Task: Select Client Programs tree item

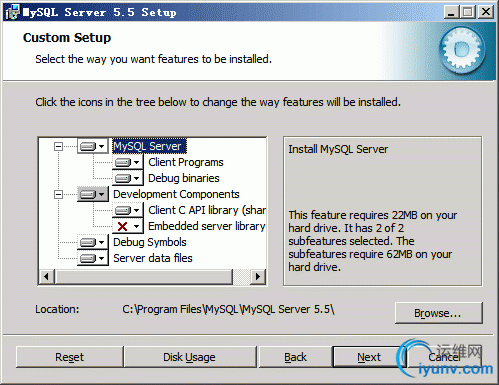Action: 186,162
